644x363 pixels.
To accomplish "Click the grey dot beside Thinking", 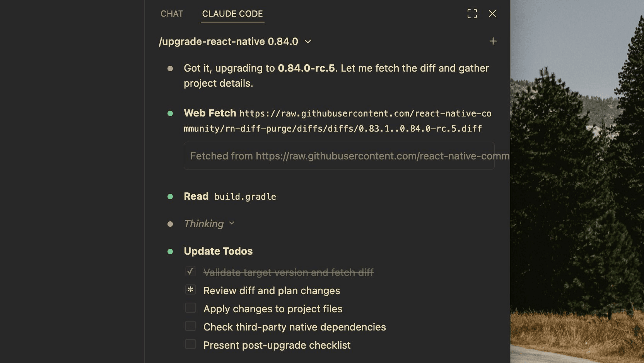I will coord(170,224).
